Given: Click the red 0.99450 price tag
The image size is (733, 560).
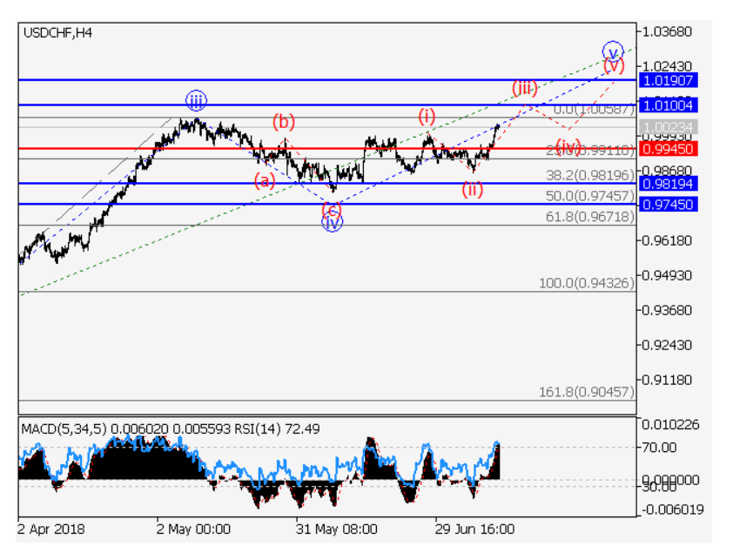Looking at the screenshot, I should click(668, 149).
